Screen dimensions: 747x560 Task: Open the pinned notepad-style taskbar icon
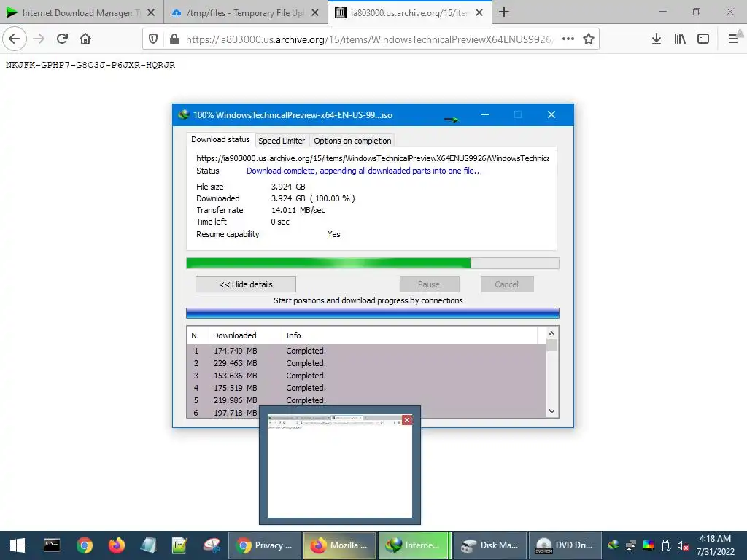pos(148,545)
